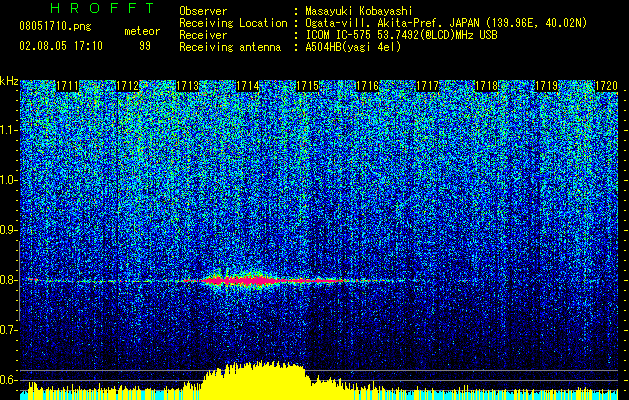Click the 1717 time marker
The image size is (629, 400).
coord(428,86)
